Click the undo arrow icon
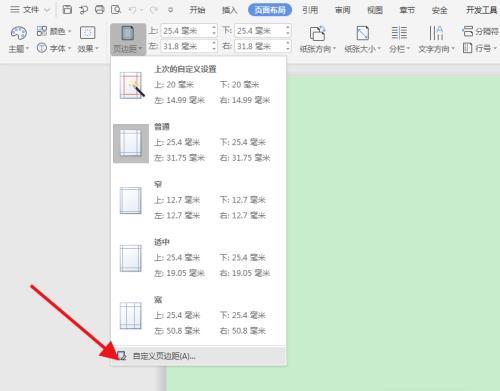This screenshot has width=500, height=391. (132, 10)
